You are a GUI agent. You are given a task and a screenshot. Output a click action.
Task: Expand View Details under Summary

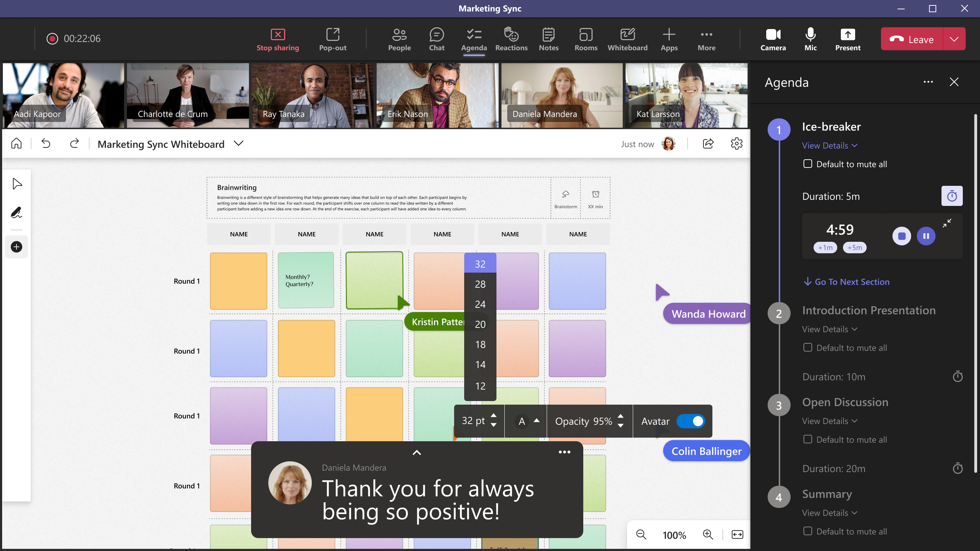click(x=829, y=513)
